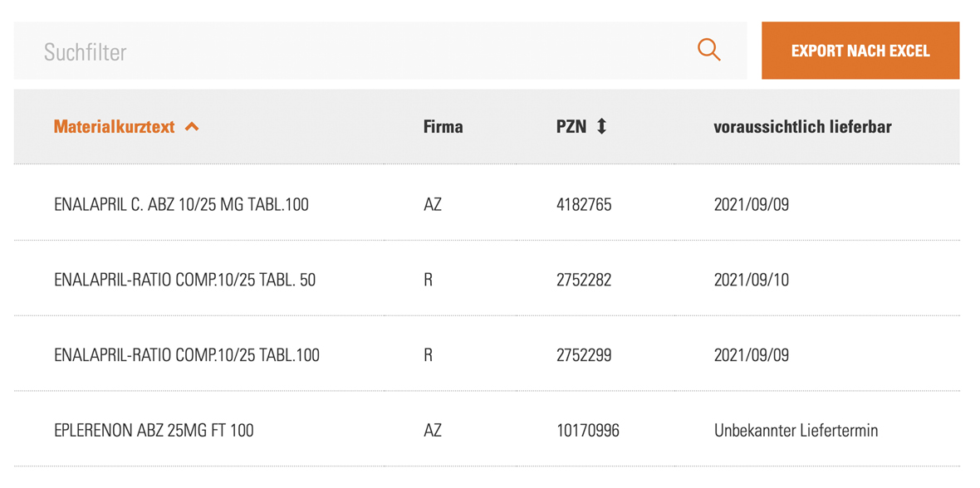This screenshot has height=488, width=980.
Task: Click the Firma column header
Action: pyautogui.click(x=443, y=127)
